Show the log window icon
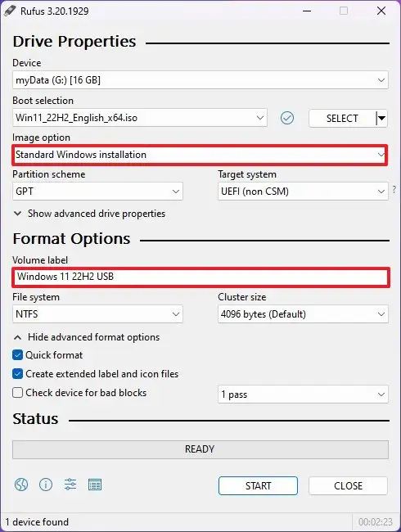This screenshot has width=401, height=532. pos(95,485)
